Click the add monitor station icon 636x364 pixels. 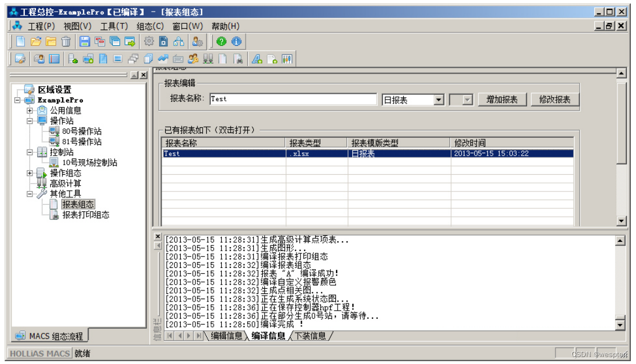tap(88, 59)
